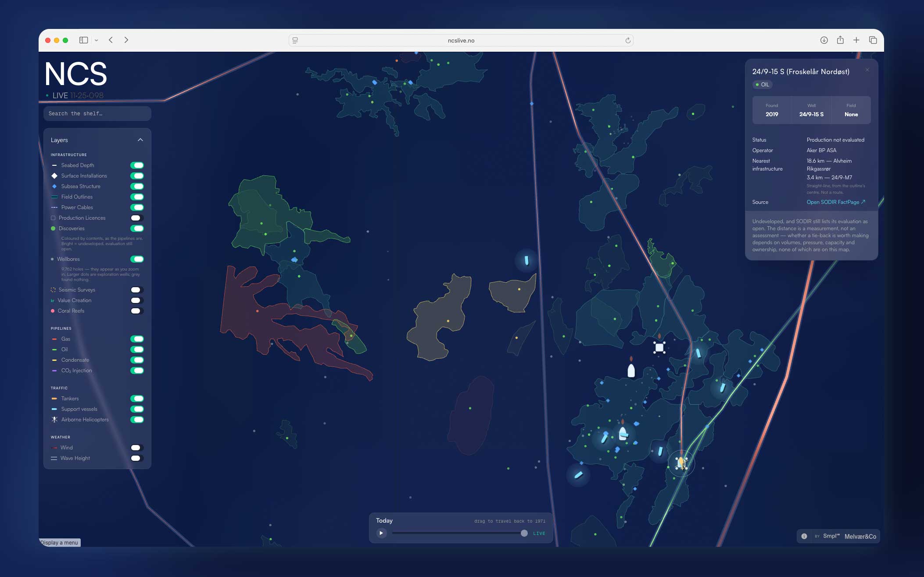Click the play button on the timeline
This screenshot has height=577, width=924.
tap(381, 533)
